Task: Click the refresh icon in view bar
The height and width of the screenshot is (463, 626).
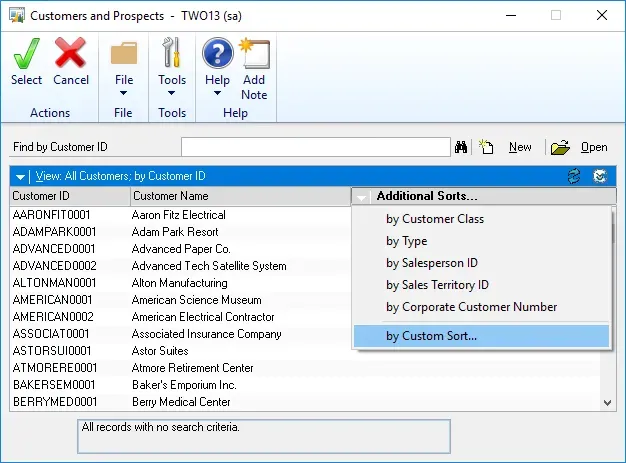Action: pos(574,176)
